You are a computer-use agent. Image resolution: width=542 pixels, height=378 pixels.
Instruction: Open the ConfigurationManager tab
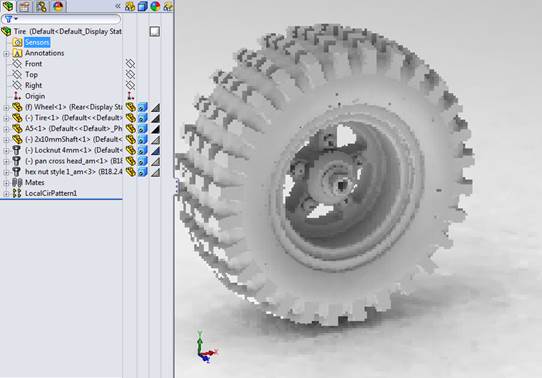pyautogui.click(x=41, y=6)
